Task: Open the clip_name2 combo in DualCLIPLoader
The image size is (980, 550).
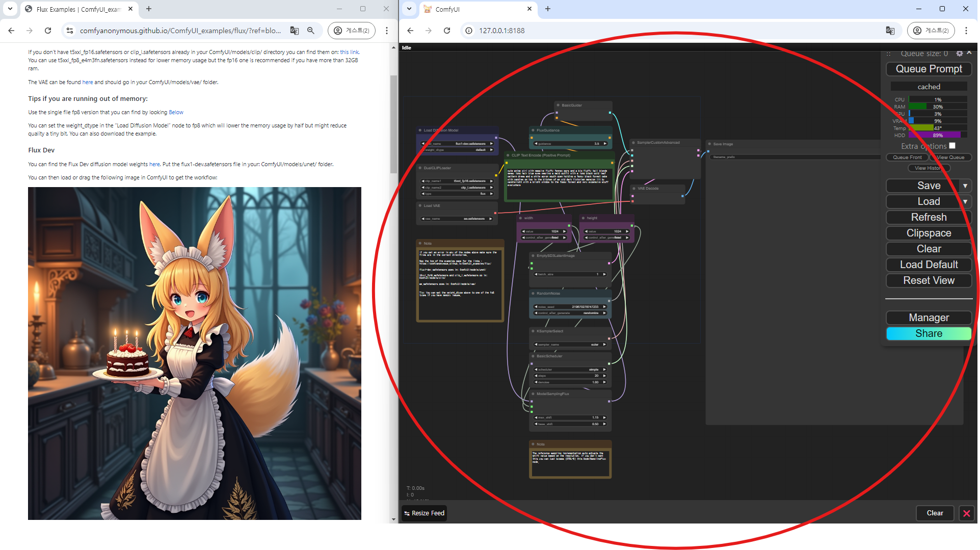Action: (457, 188)
